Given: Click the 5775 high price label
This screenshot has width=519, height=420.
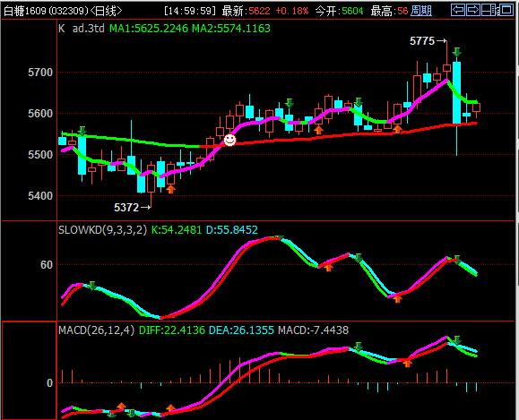Looking at the screenshot, I should pyautogui.click(x=422, y=41).
